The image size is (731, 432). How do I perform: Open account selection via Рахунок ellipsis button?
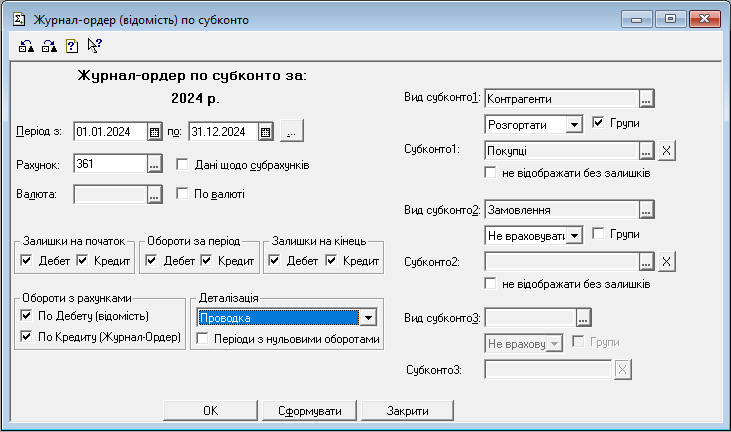coord(154,164)
